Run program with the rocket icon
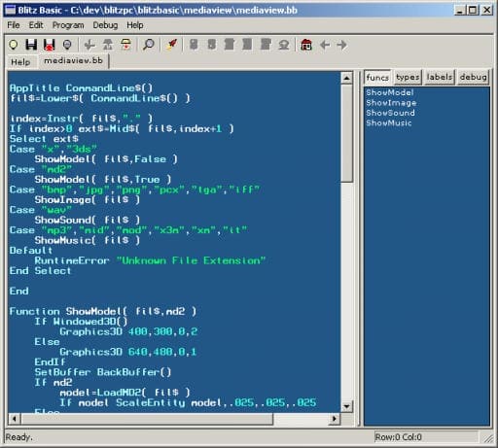498x448 pixels. (172, 45)
